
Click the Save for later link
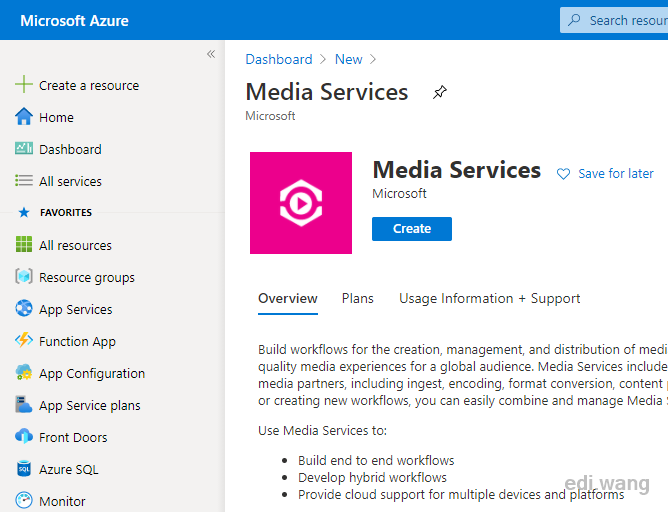tap(616, 174)
